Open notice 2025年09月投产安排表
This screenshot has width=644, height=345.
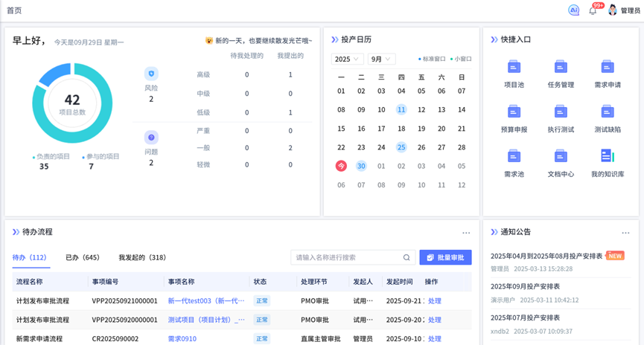[525, 286]
